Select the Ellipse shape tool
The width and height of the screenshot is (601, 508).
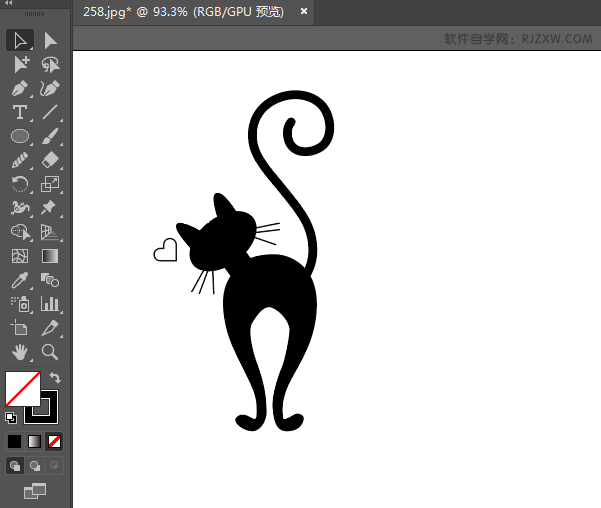pyautogui.click(x=20, y=136)
